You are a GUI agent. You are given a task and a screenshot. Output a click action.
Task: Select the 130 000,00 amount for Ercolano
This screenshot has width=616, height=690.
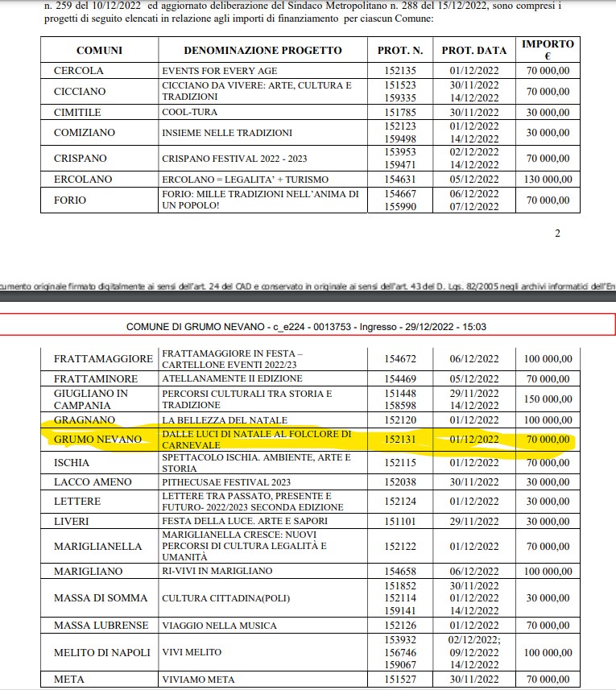pos(548,180)
